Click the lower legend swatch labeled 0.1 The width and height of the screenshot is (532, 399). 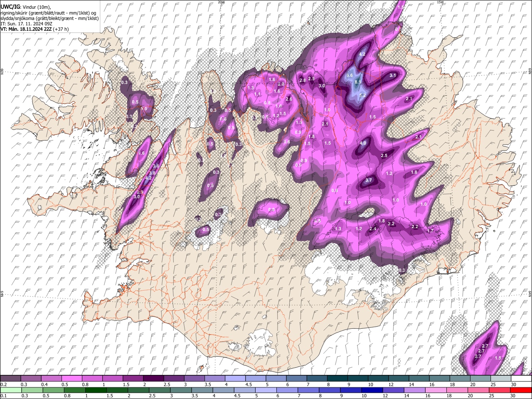pyautogui.click(x=11, y=390)
